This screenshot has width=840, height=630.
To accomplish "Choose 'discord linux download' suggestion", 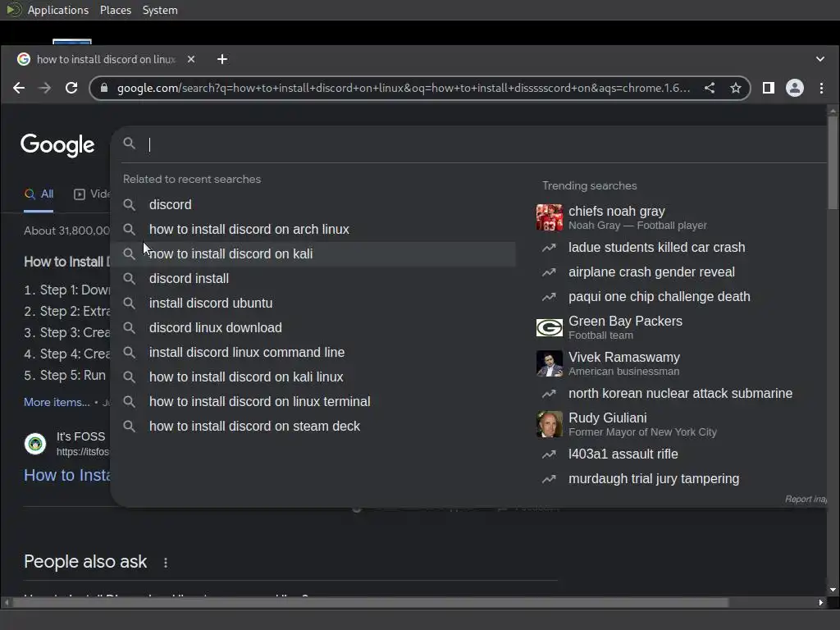I will (x=313, y=328).
